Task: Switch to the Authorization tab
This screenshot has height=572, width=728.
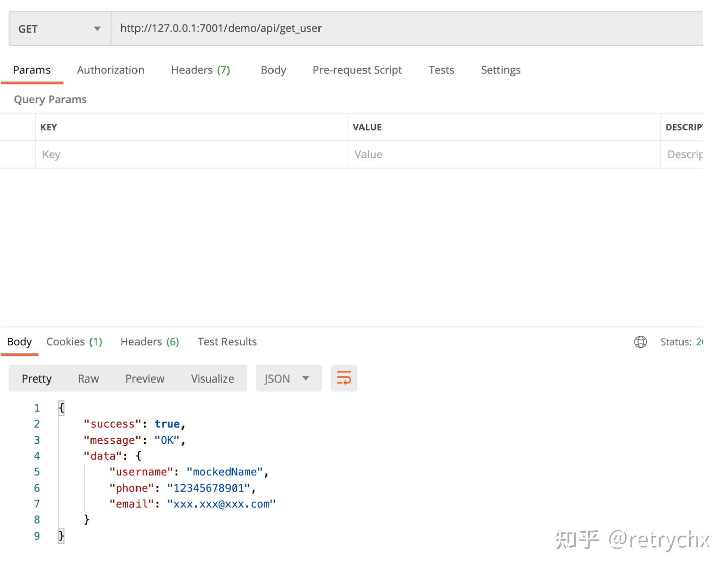Action: point(110,70)
